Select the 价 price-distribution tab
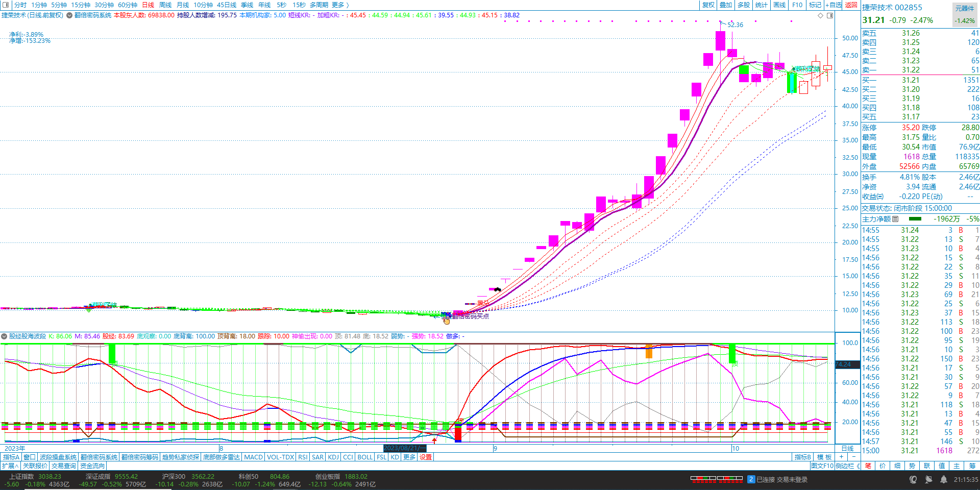980x490 pixels. (x=883, y=466)
